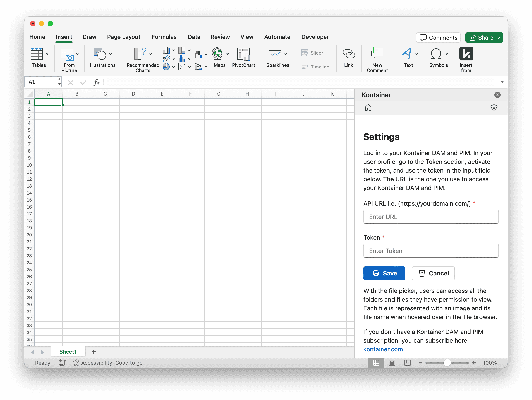This screenshot has width=532, height=400.
Task: Add a New Comment
Action: click(x=377, y=54)
